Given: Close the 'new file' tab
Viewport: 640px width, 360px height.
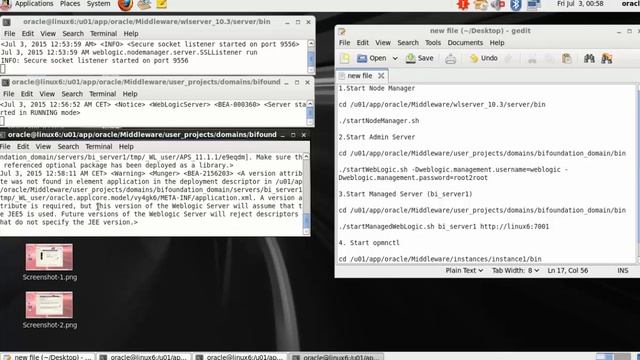Looking at the screenshot, I should click(381, 76).
